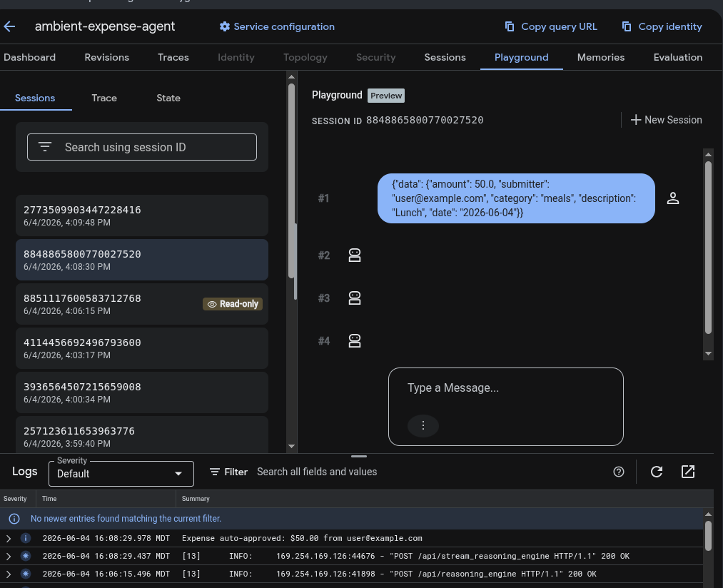Open Service configuration gear icon
Viewport: 723px width, 588px height.
click(225, 26)
